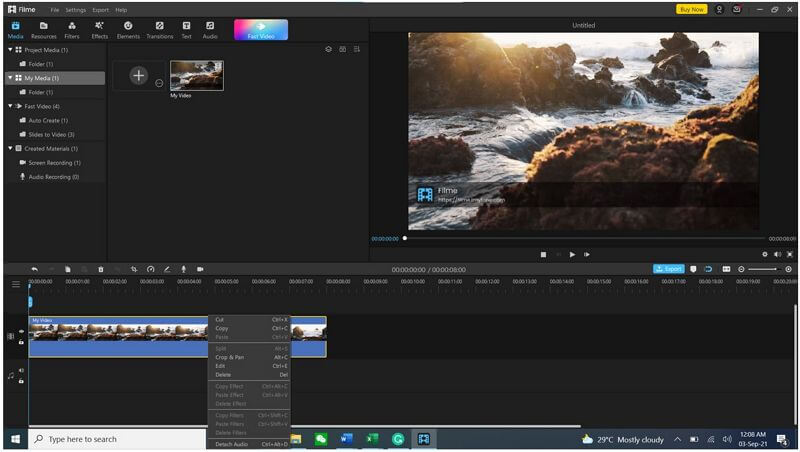800x452 pixels.
Task: Open the Text tab
Action: (187, 30)
